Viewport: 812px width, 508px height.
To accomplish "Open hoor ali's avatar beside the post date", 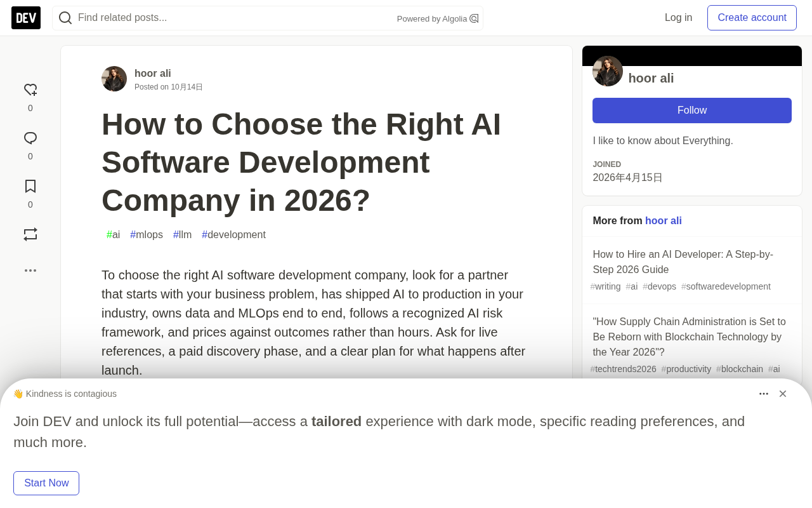I will pyautogui.click(x=114, y=79).
